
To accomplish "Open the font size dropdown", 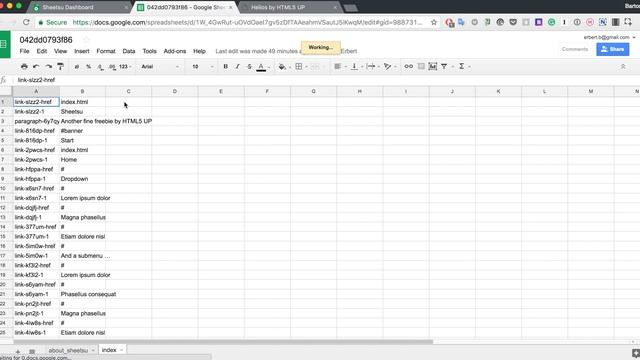I will tap(203, 67).
